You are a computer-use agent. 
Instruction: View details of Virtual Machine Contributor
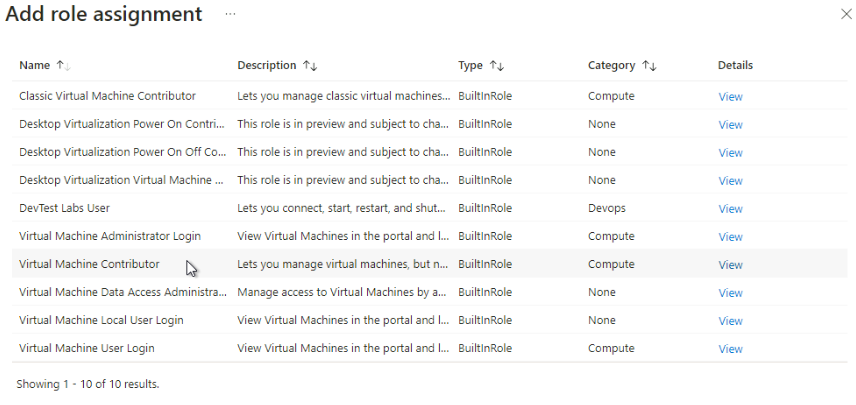coord(730,265)
